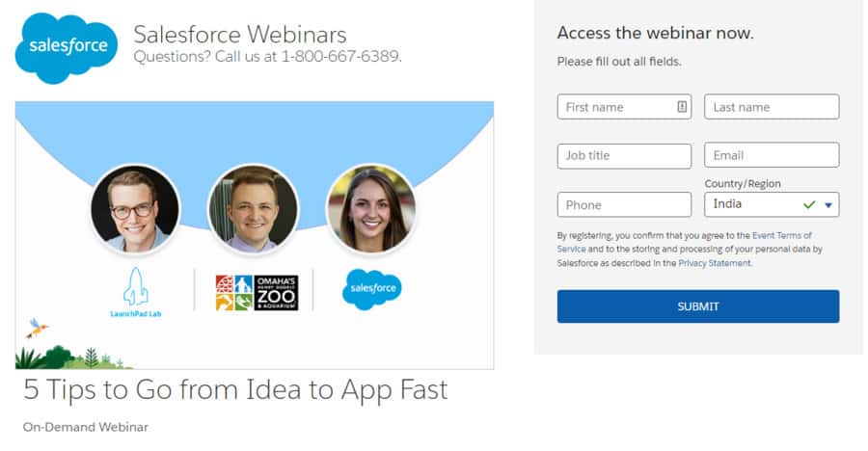Click the On-Demand Webinar label
868x451 pixels.
coord(86,427)
